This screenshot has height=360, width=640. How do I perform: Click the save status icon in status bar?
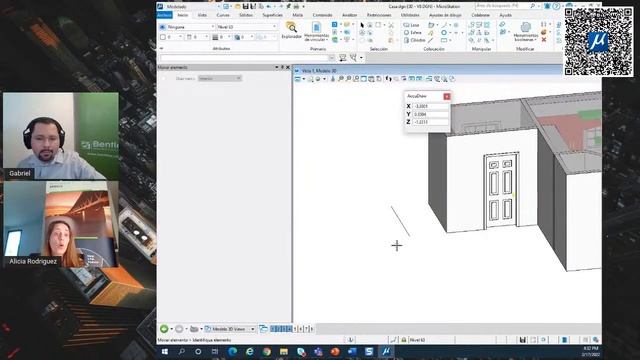click(522, 340)
